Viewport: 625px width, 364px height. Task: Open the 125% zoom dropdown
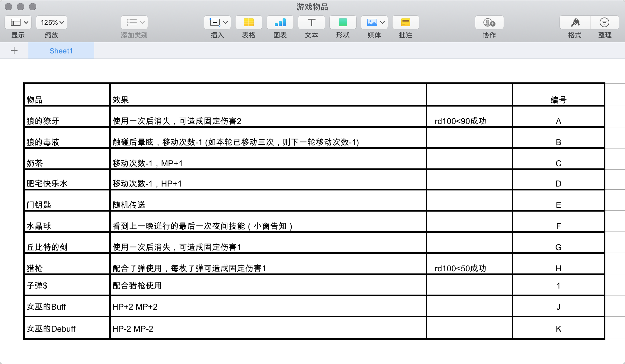(52, 22)
